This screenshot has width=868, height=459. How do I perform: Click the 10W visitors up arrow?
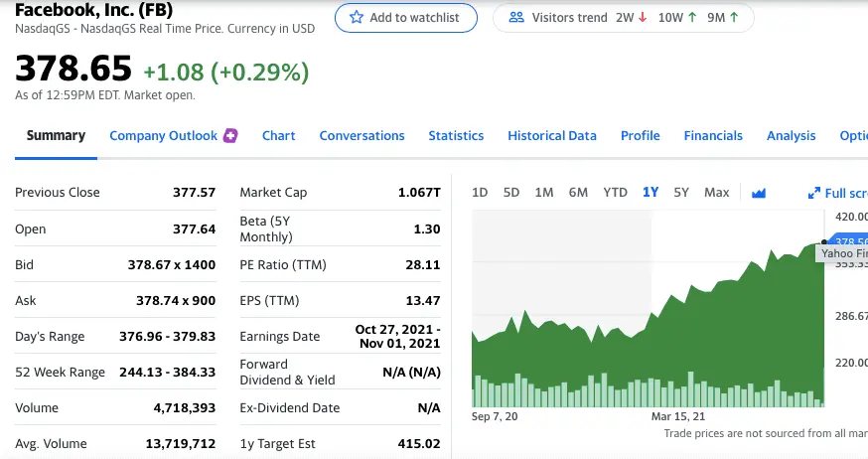(x=692, y=18)
